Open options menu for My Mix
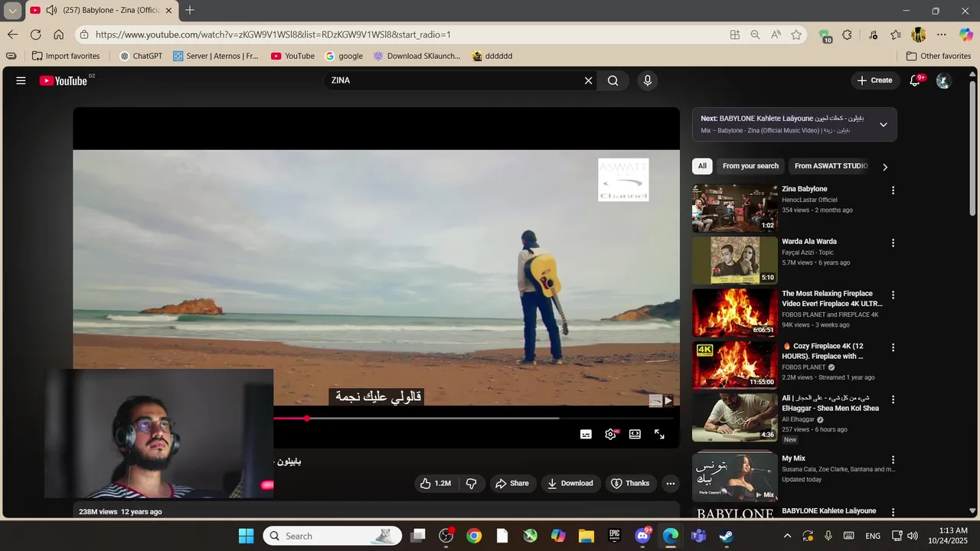 point(893,459)
